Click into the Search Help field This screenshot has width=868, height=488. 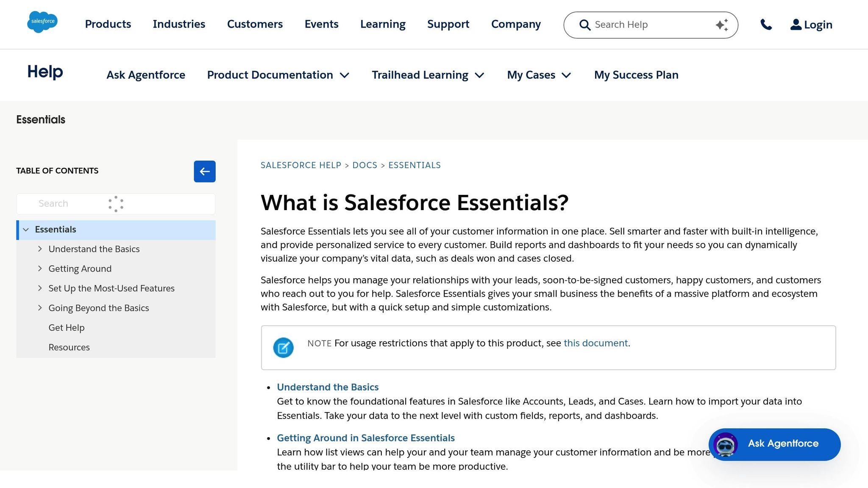tap(651, 25)
